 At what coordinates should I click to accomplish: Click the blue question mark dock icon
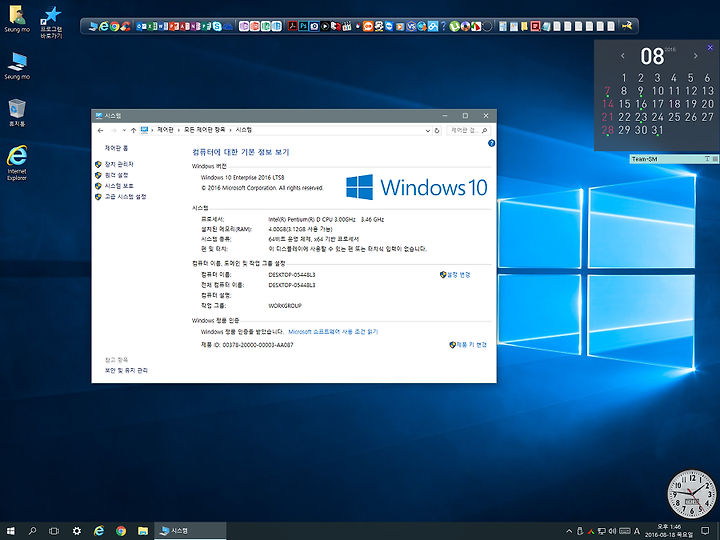tap(443, 26)
